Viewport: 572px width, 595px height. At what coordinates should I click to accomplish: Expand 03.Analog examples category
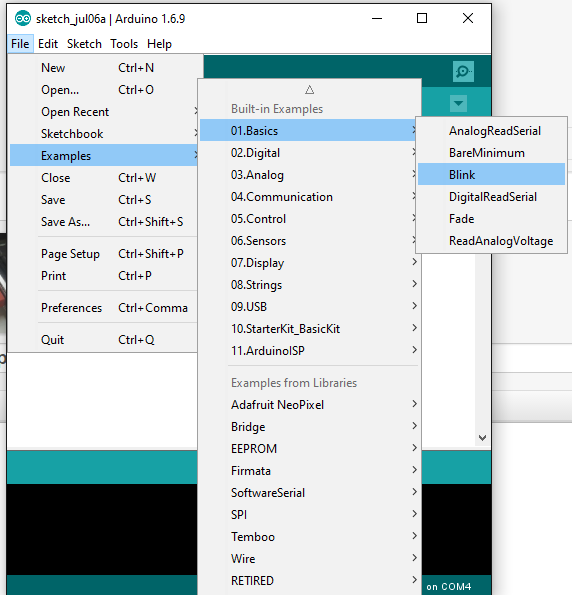[309, 175]
